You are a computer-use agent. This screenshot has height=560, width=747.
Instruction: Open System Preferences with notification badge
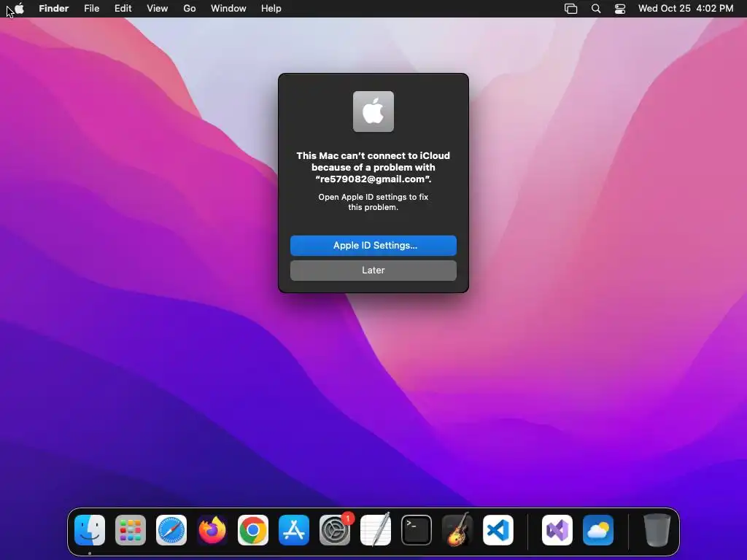tap(335, 530)
